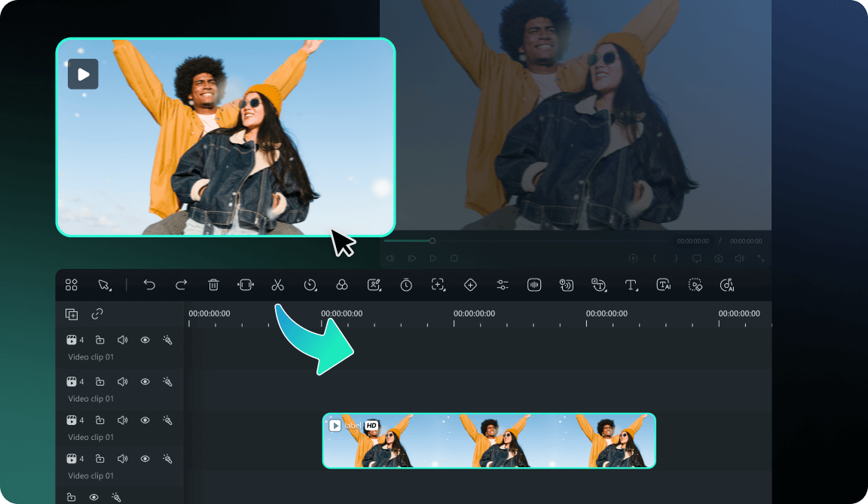Mark out point with right brace
The height and width of the screenshot is (504, 868).
coord(676,258)
